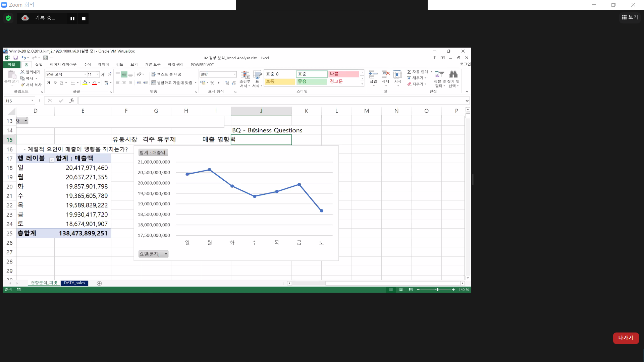The image size is (644, 362).
Task: Click the cut (잘라내기) scissors icon
Action: point(22,72)
